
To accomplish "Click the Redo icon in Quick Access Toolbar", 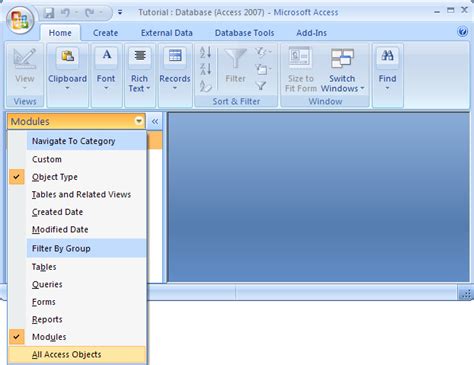I will coord(89,13).
